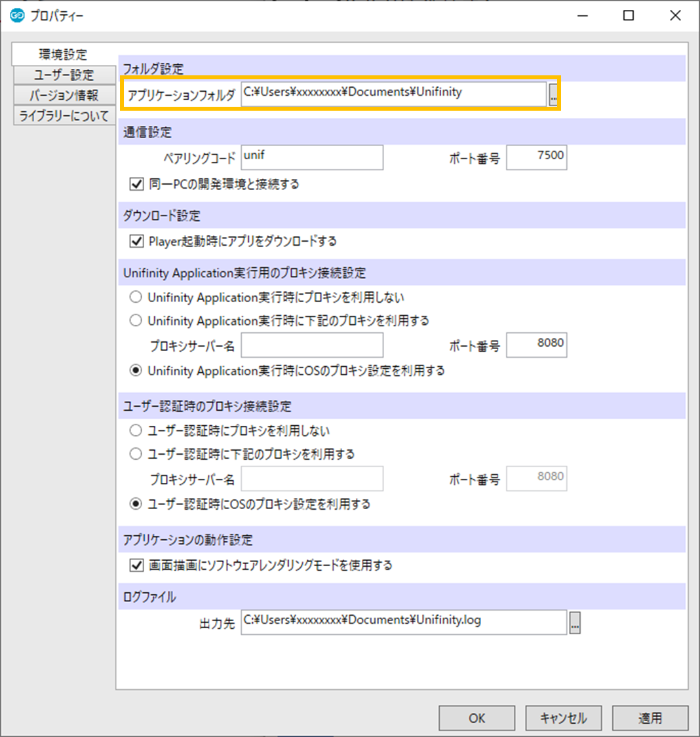Select no proxy for Unifinity Application execution

click(136, 297)
